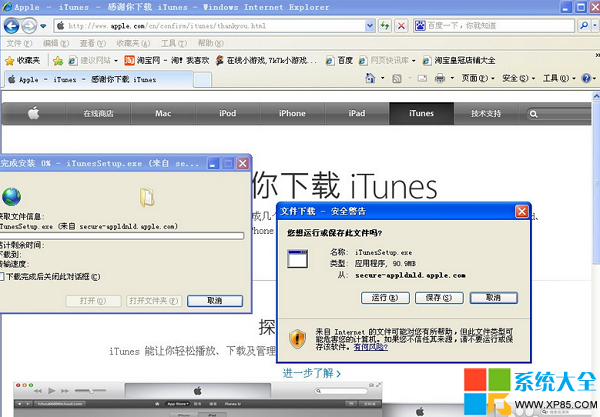Click the Apple logo in site navigation
600x417 pixels.
(34, 113)
